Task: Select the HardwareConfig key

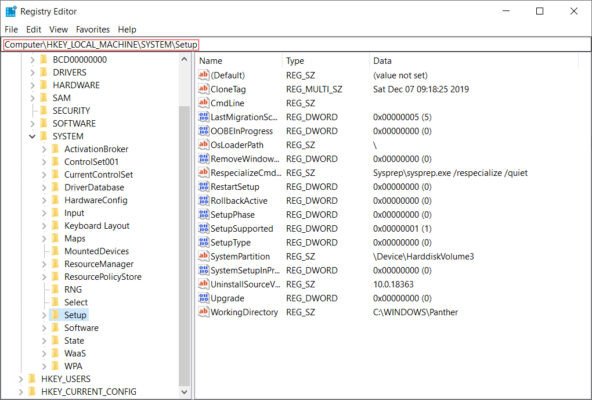Action: point(96,200)
